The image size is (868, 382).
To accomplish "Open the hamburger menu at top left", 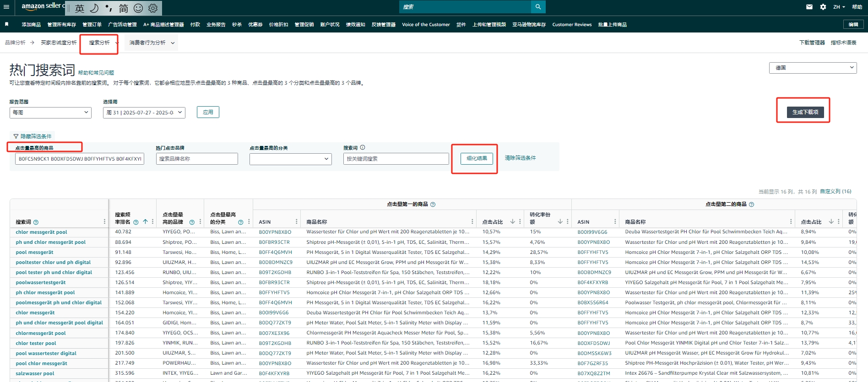I will click(6, 6).
